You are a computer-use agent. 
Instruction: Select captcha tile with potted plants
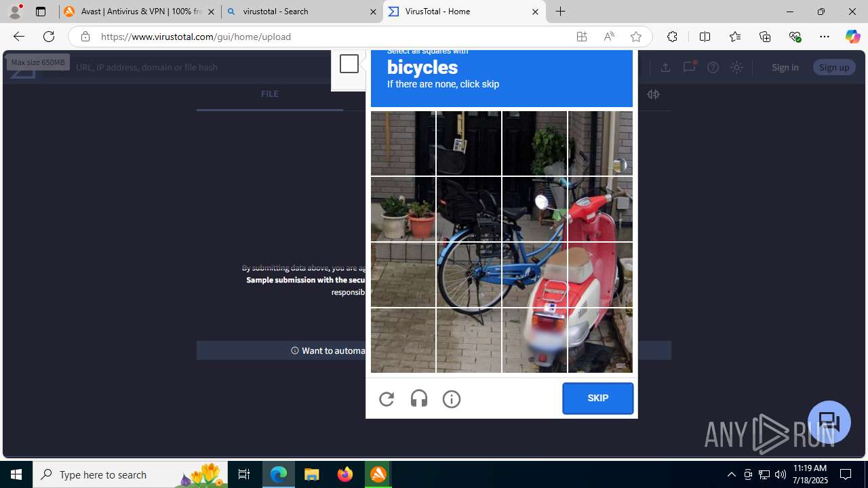403,209
